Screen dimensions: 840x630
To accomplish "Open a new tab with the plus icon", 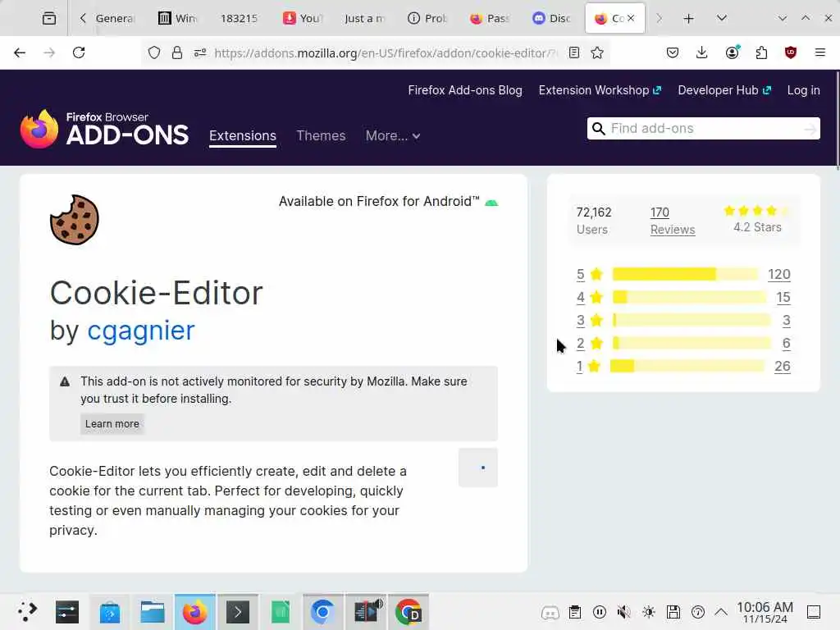I will tap(688, 19).
